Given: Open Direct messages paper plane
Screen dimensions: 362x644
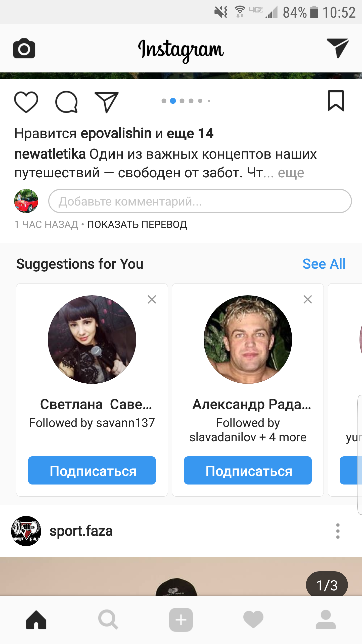Looking at the screenshot, I should pyautogui.click(x=337, y=48).
